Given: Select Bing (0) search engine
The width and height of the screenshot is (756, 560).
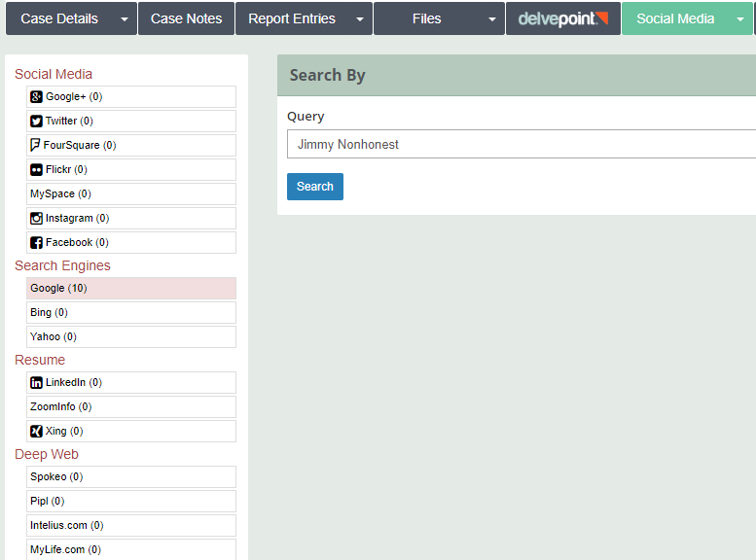Looking at the screenshot, I should [131, 313].
